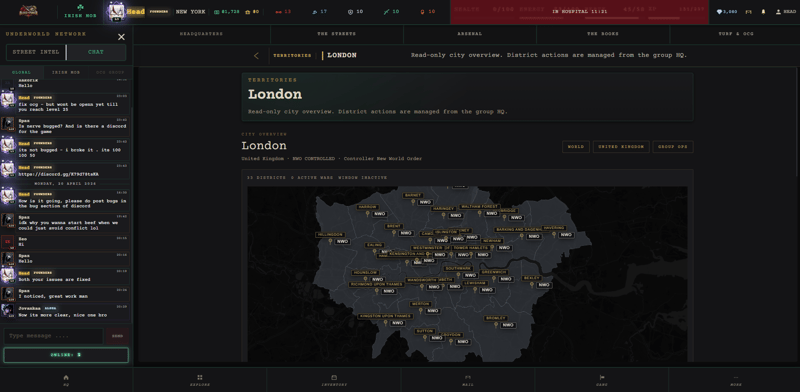Click the orange stat 10 icon
The image size is (800, 392).
pyautogui.click(x=422, y=12)
